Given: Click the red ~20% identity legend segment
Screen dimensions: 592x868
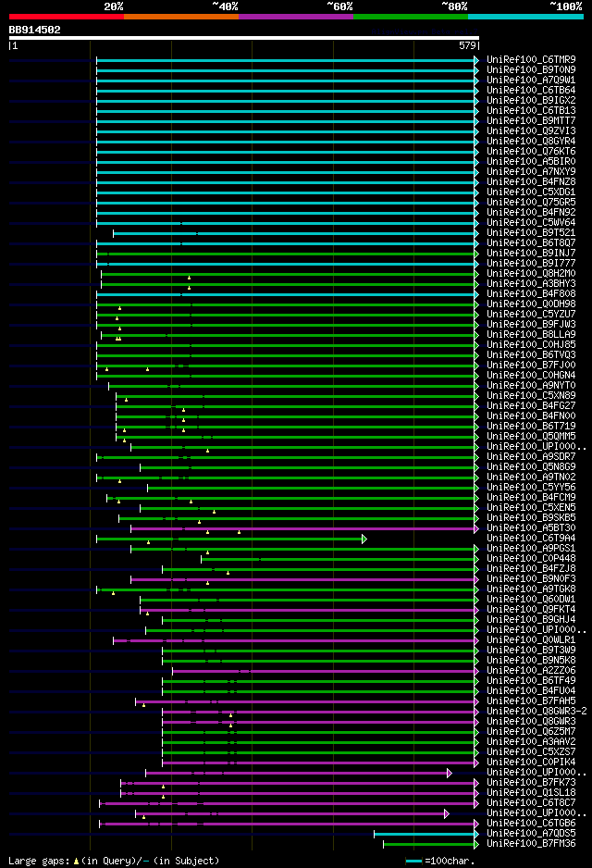Looking at the screenshot, I should [x=67, y=17].
